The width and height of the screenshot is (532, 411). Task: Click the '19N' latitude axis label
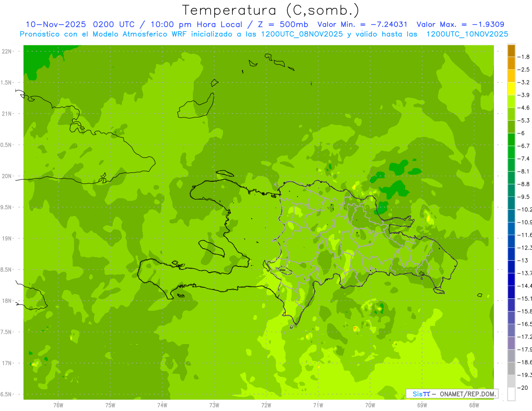pos(7,239)
